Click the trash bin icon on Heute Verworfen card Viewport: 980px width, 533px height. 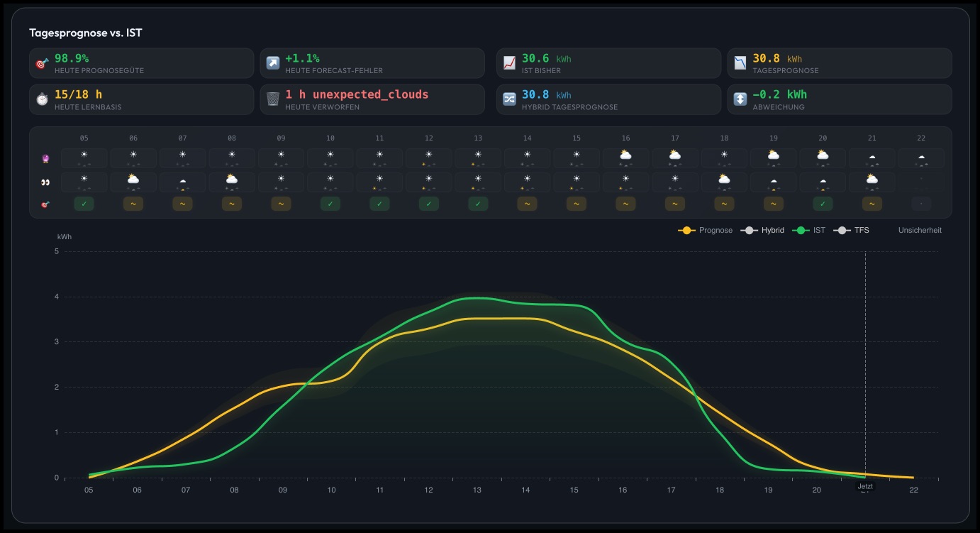(272, 99)
